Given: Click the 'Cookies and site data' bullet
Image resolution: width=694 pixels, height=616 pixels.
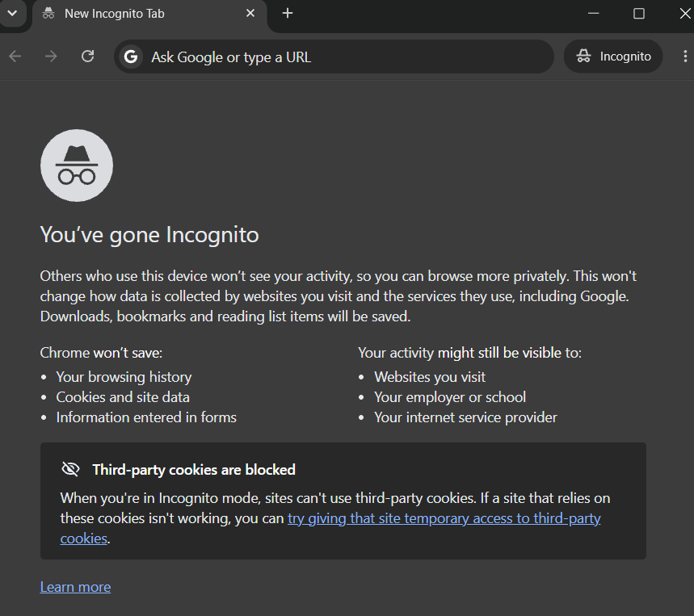Looking at the screenshot, I should [x=123, y=397].
